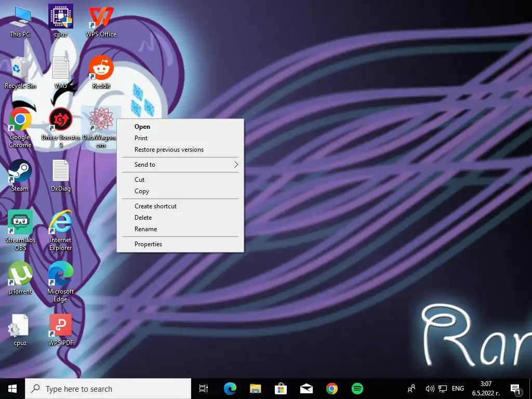
Task: Select the Recycle Bin icon
Action: point(20,73)
